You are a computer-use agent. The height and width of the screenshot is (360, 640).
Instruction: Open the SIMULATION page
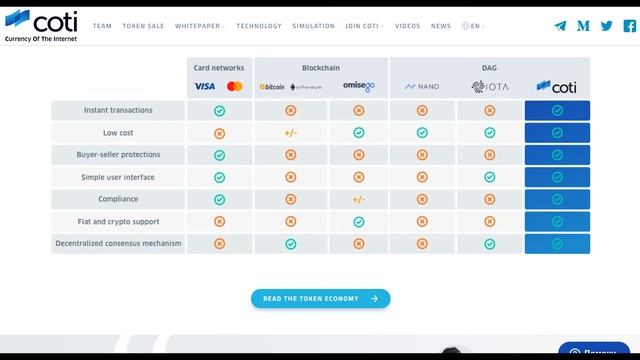point(313,26)
